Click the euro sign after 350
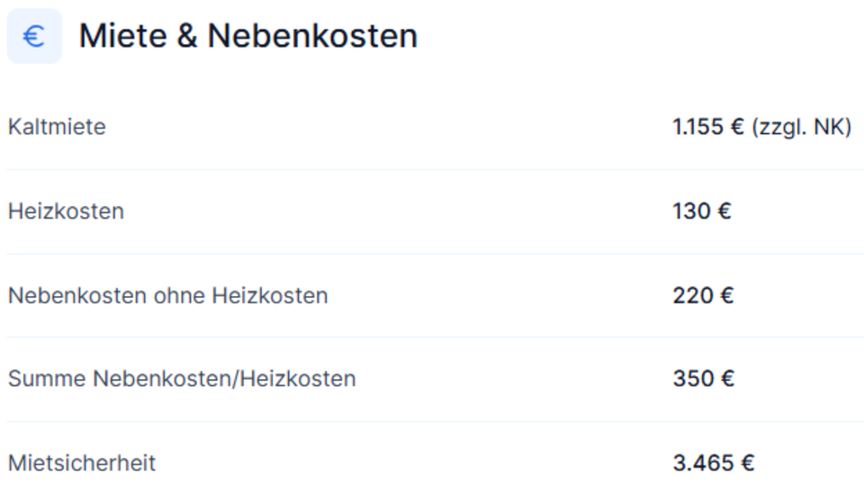The height and width of the screenshot is (504, 864). tap(726, 379)
